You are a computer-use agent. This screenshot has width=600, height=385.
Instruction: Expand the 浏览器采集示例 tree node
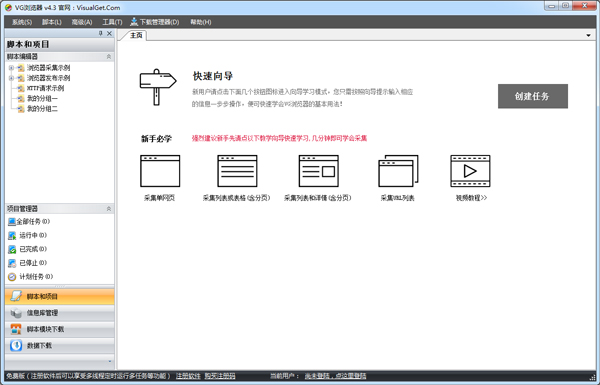[11, 68]
